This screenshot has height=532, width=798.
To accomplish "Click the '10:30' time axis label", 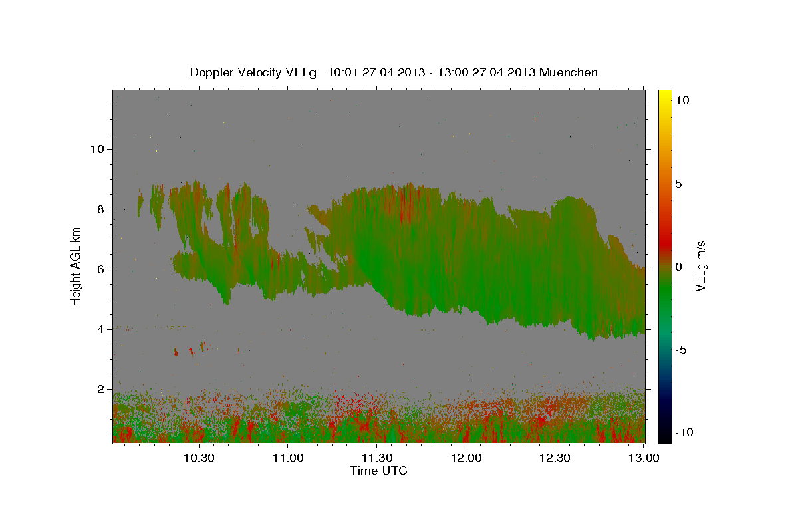I will coord(199,458).
